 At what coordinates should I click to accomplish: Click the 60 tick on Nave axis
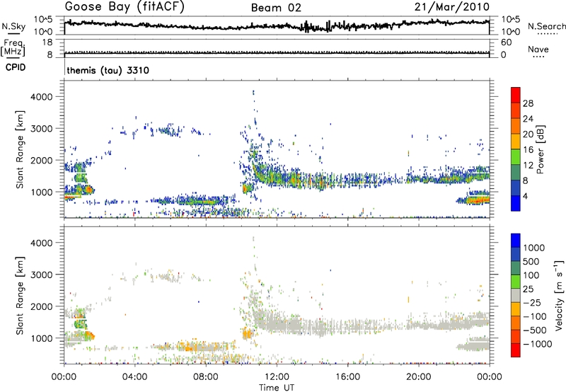[507, 42]
